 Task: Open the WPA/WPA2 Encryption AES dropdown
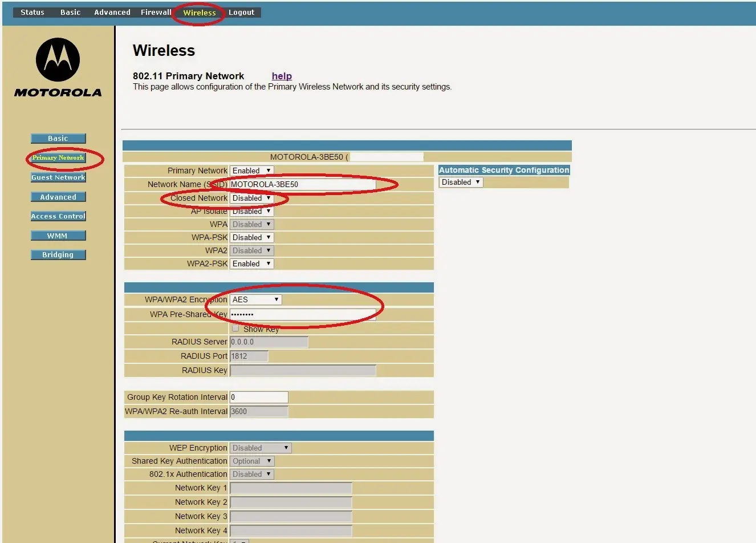(x=255, y=299)
